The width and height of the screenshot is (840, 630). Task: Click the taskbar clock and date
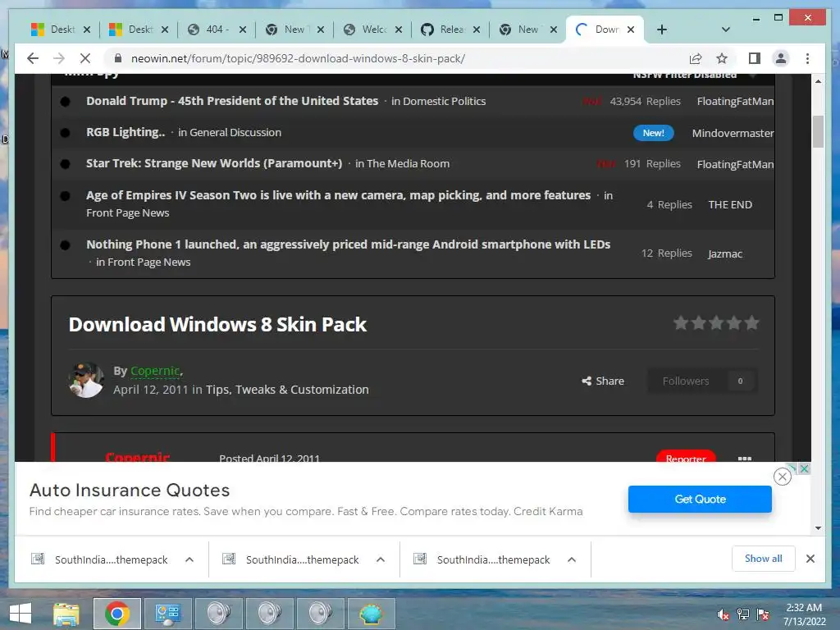pyautogui.click(x=804, y=614)
